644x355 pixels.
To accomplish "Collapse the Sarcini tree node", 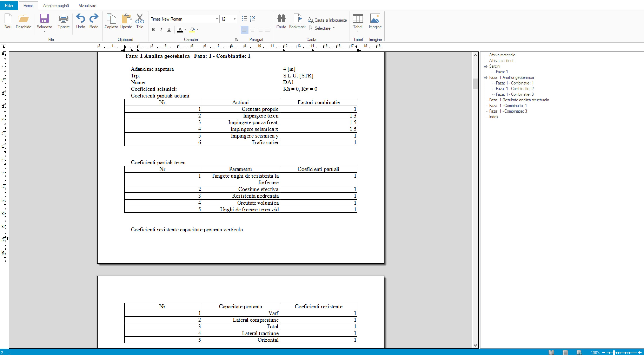I will click(485, 66).
